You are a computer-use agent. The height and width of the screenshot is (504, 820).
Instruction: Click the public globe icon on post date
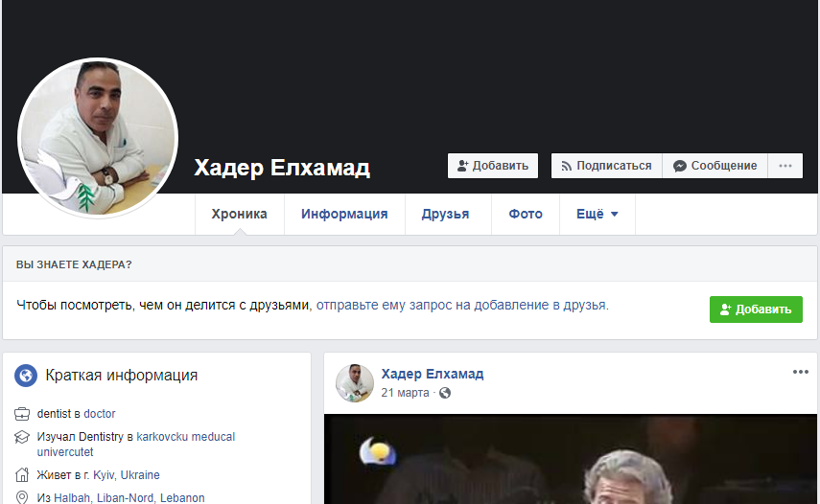coord(445,393)
